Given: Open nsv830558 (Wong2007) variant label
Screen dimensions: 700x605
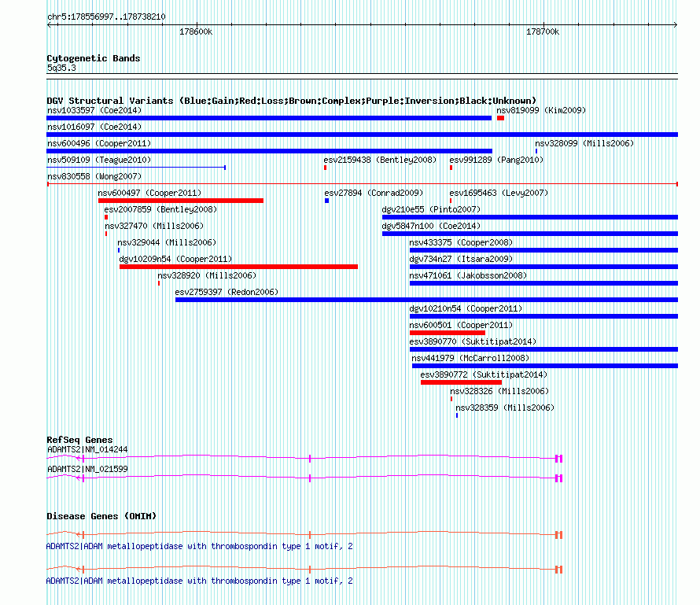Looking at the screenshot, I should [94, 176].
